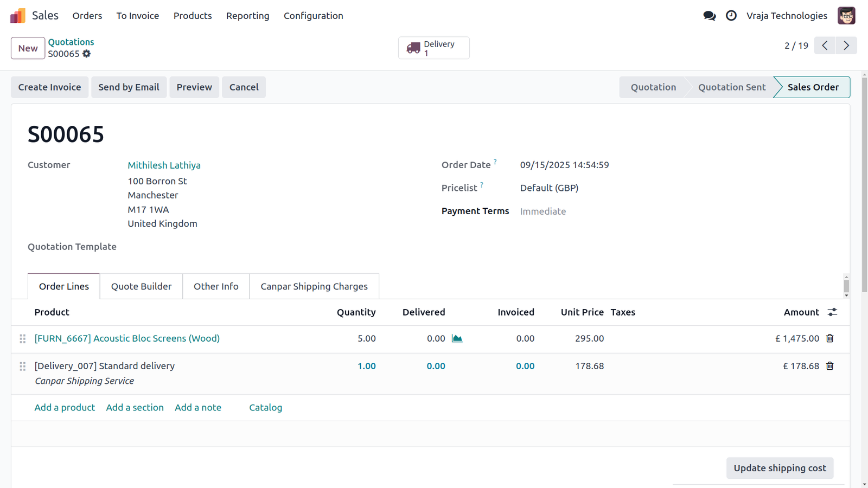Go to the previous record arrow
The width and height of the screenshot is (868, 488).
point(825,46)
